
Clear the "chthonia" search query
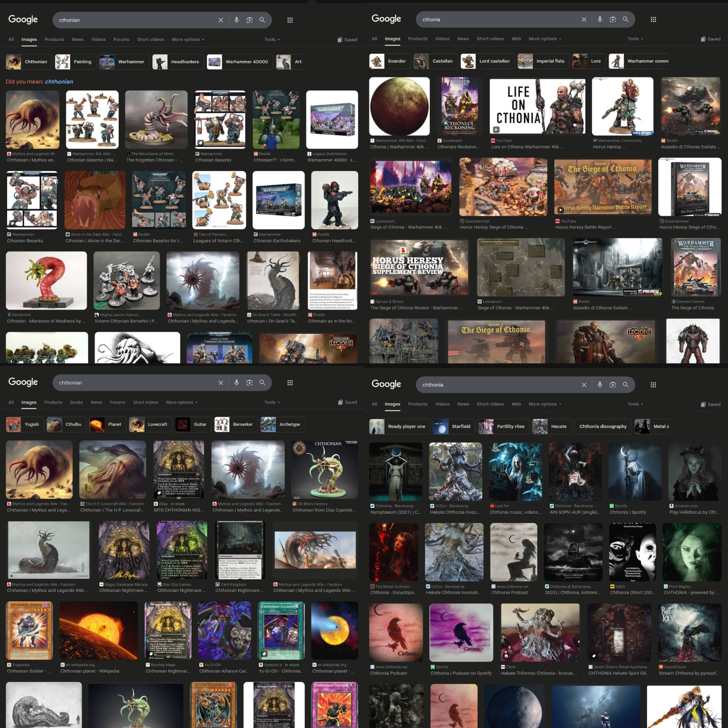(x=584, y=385)
